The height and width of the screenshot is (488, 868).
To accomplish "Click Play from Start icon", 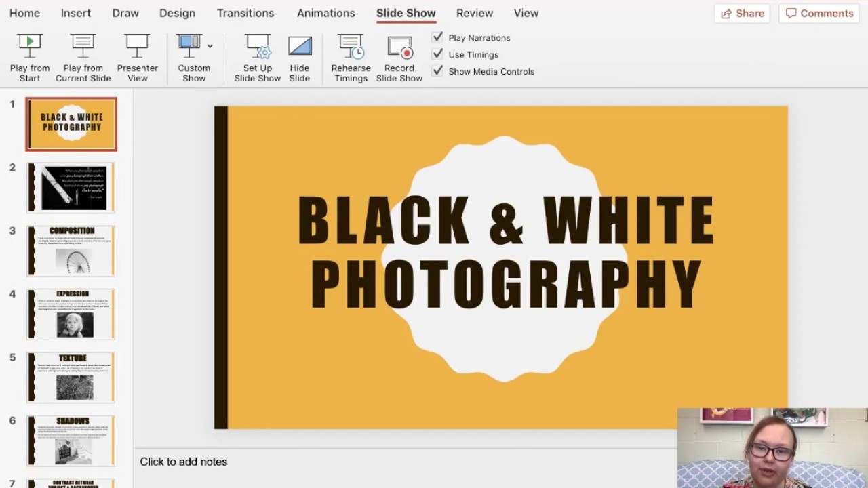I will point(30,45).
